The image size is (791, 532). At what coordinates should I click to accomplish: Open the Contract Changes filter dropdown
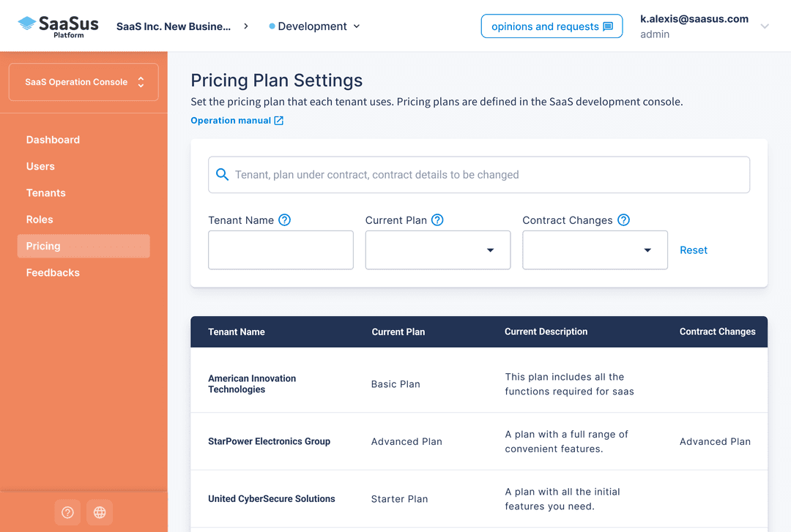(647, 250)
